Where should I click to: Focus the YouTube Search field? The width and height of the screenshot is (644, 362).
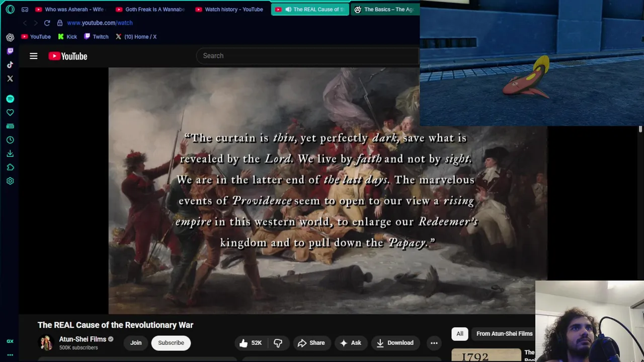[307, 56]
